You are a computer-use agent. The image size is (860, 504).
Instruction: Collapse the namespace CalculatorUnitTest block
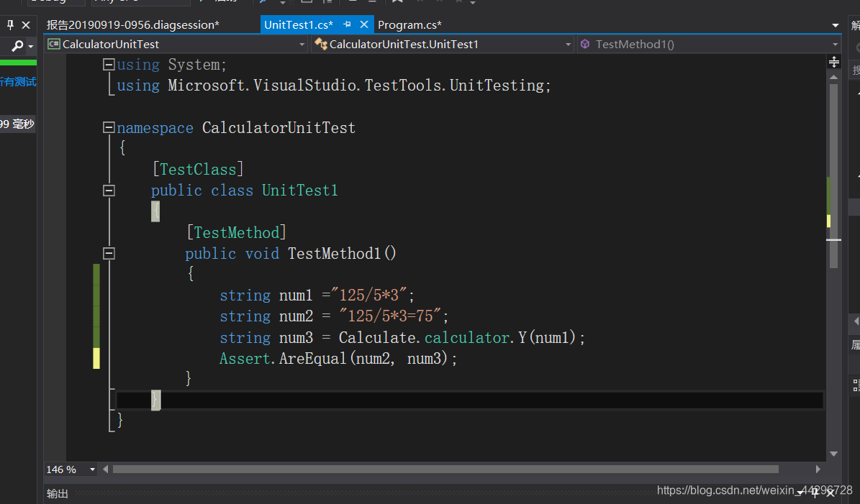tap(109, 128)
